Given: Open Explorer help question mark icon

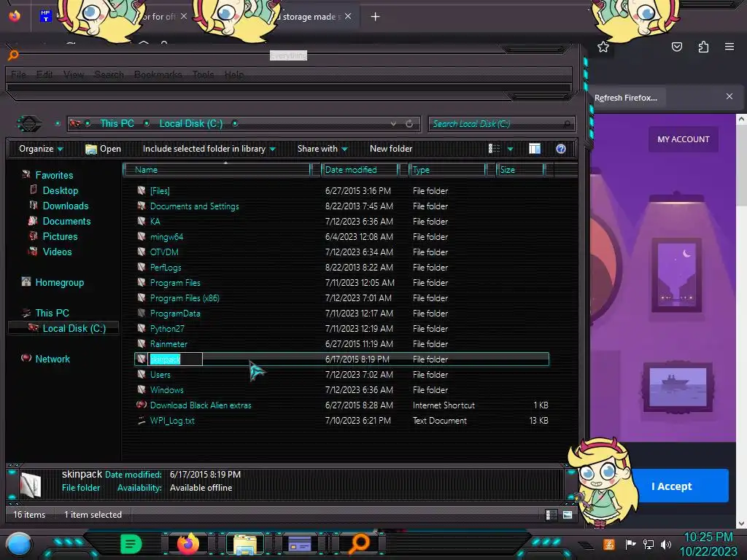Looking at the screenshot, I should pyautogui.click(x=561, y=149).
